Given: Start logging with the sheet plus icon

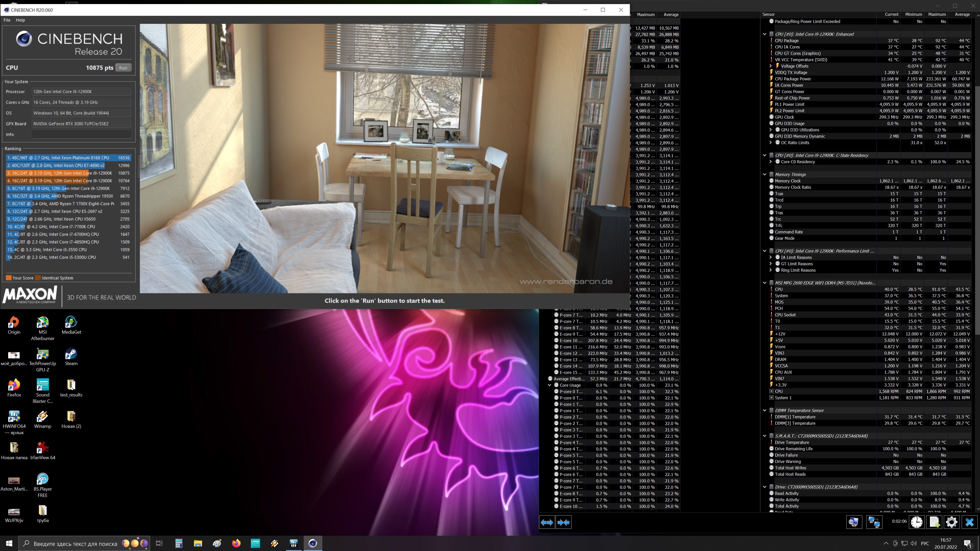Looking at the screenshot, I should coord(934,522).
